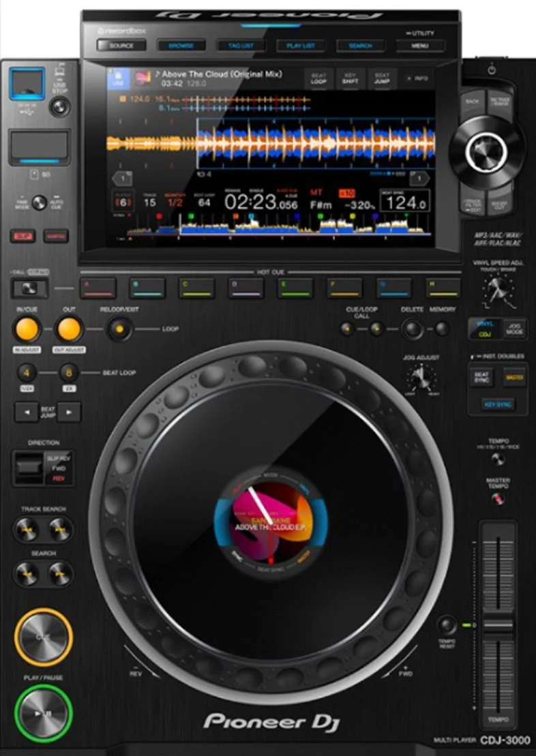Trigger Hot Cue G pad

pyautogui.click(x=394, y=288)
